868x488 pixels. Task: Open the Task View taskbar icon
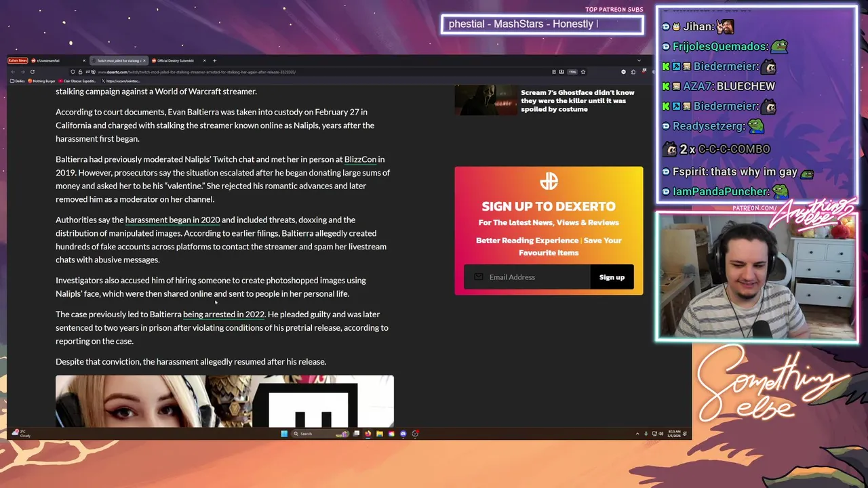(x=356, y=434)
